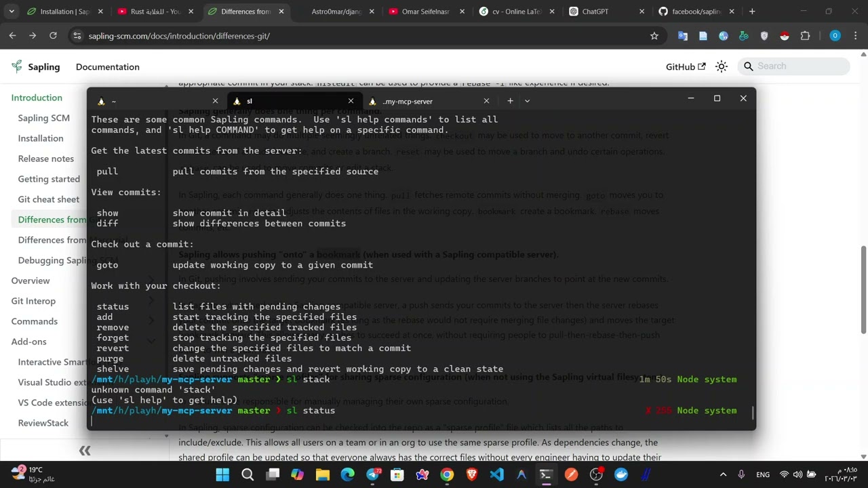This screenshot has height=488, width=868.
Task: Open the terminal new-tab profile dropdown
Action: (527, 101)
